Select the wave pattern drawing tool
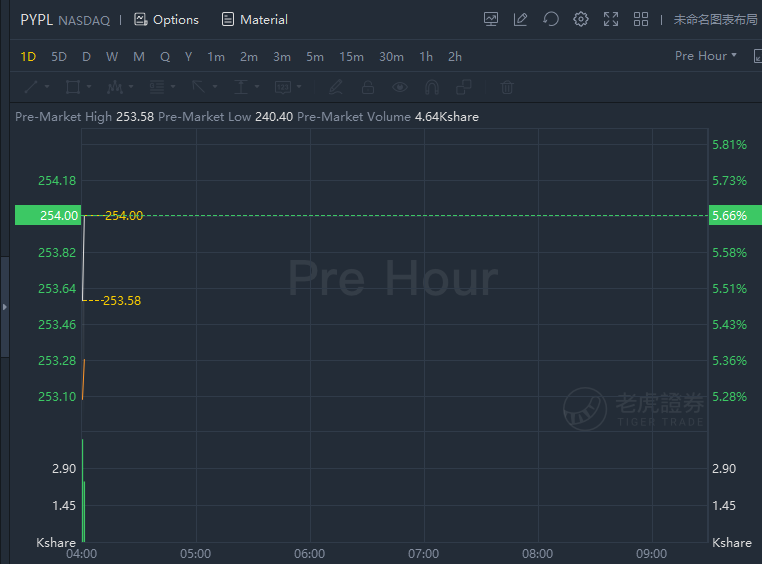The image size is (762, 564). point(115,87)
